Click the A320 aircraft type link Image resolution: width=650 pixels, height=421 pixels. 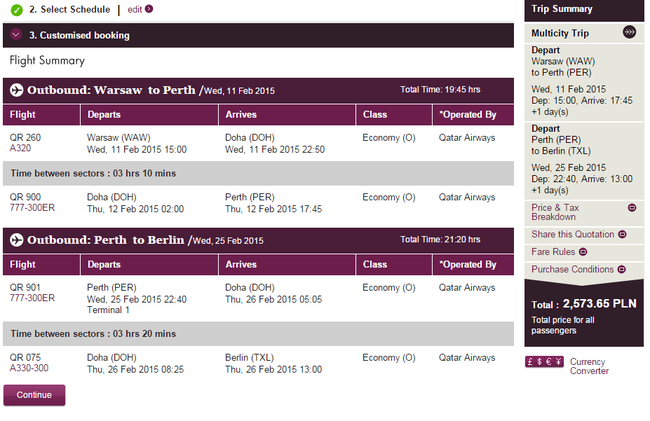tap(20, 148)
